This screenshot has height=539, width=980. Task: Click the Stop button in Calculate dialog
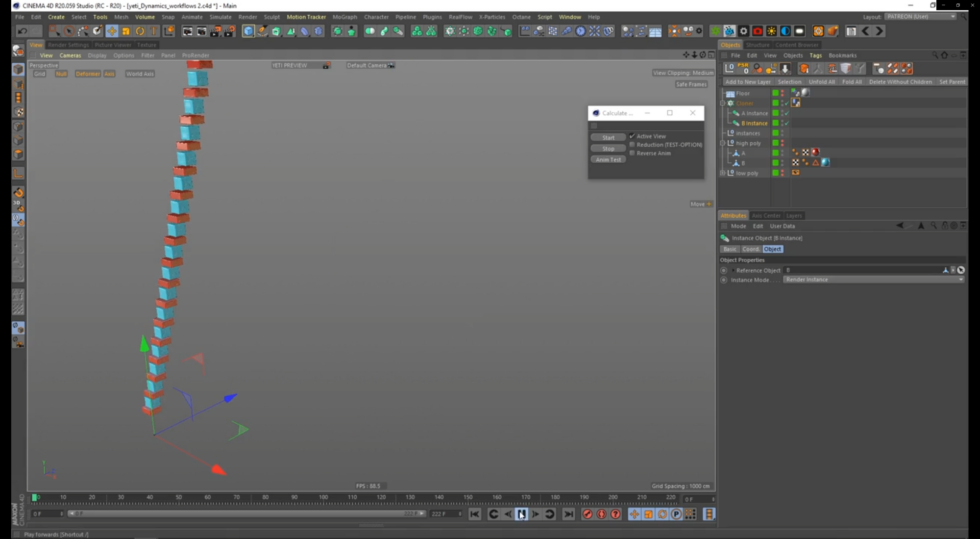click(608, 149)
